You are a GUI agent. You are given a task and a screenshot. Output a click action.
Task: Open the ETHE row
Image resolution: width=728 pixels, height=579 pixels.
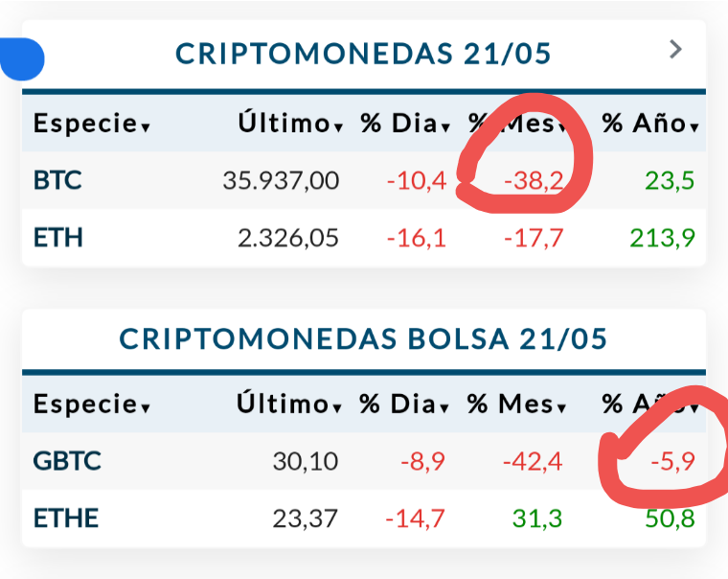pyautogui.click(x=364, y=518)
